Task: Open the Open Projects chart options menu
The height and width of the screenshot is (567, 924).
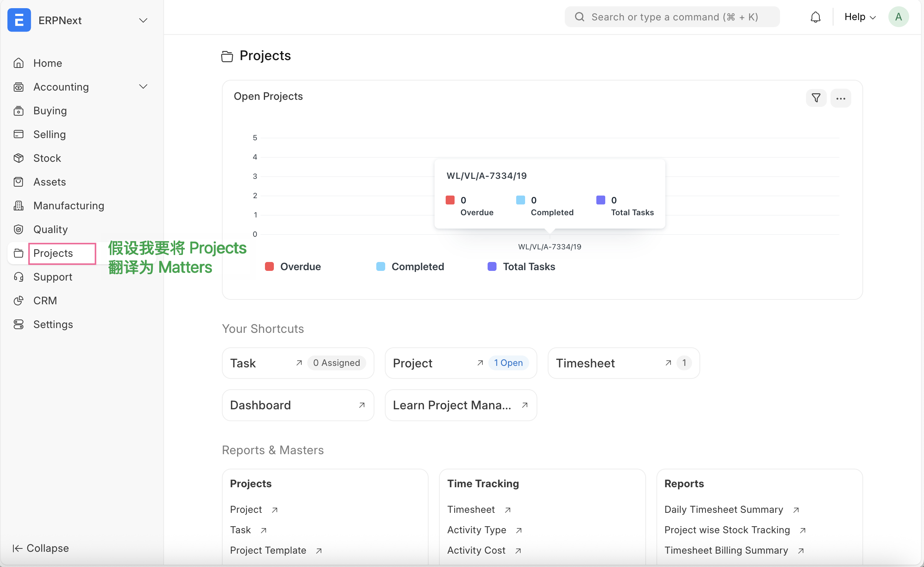Action: 841,98
